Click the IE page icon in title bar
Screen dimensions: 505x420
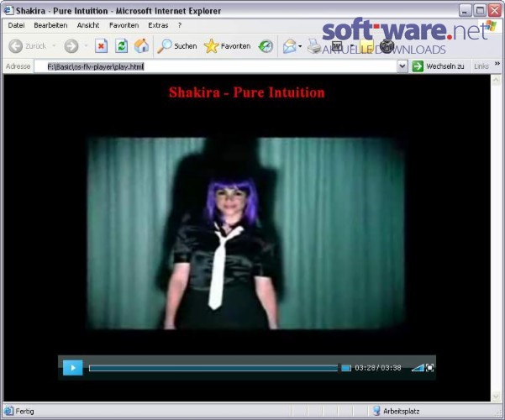[x=8, y=10]
